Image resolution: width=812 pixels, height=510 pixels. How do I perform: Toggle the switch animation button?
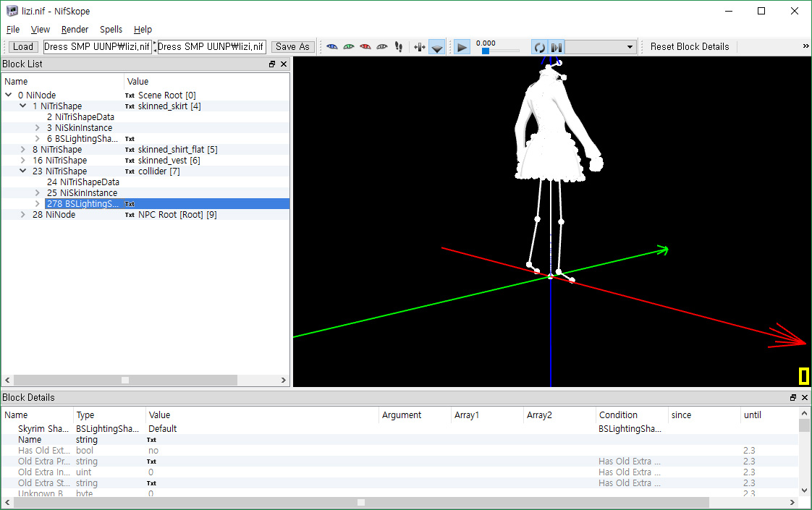[x=557, y=47]
